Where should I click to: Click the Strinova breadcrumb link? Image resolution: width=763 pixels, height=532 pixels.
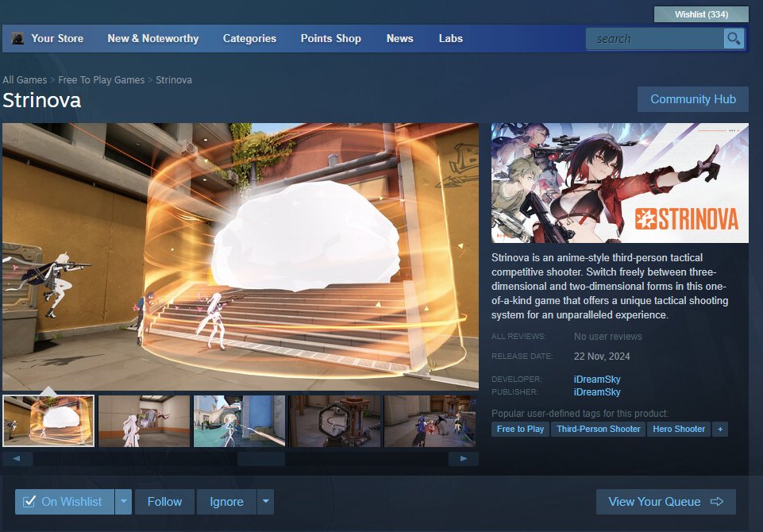coord(174,80)
